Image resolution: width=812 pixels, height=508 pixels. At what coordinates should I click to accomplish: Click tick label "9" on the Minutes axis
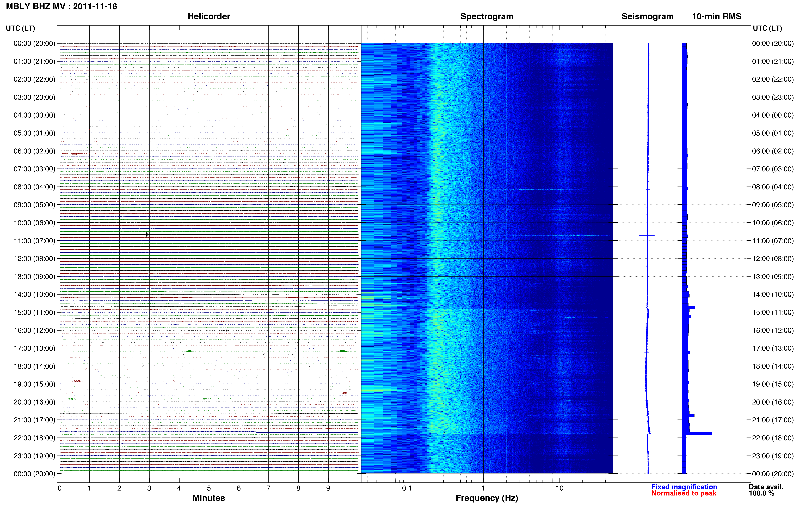click(x=328, y=488)
